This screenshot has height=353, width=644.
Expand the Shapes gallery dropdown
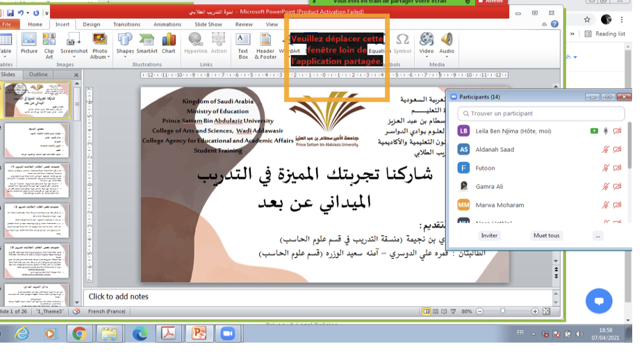(125, 56)
